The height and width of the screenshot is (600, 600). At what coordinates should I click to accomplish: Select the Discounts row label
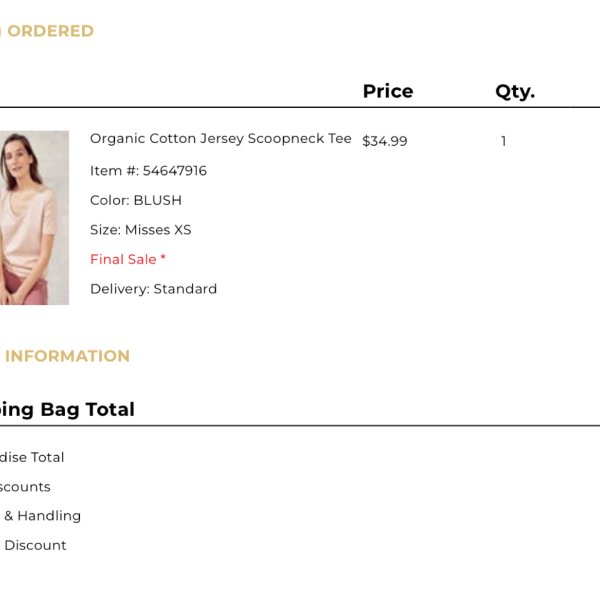click(x=25, y=487)
